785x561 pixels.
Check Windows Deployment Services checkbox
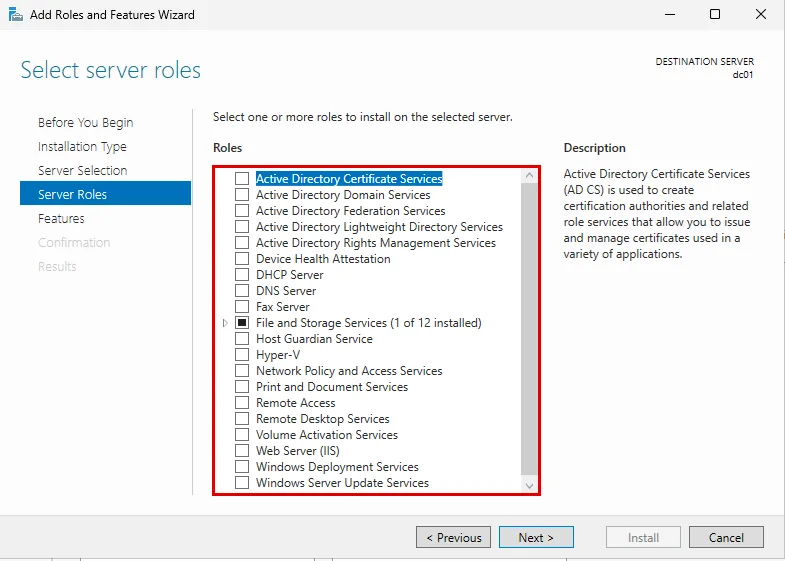point(242,467)
